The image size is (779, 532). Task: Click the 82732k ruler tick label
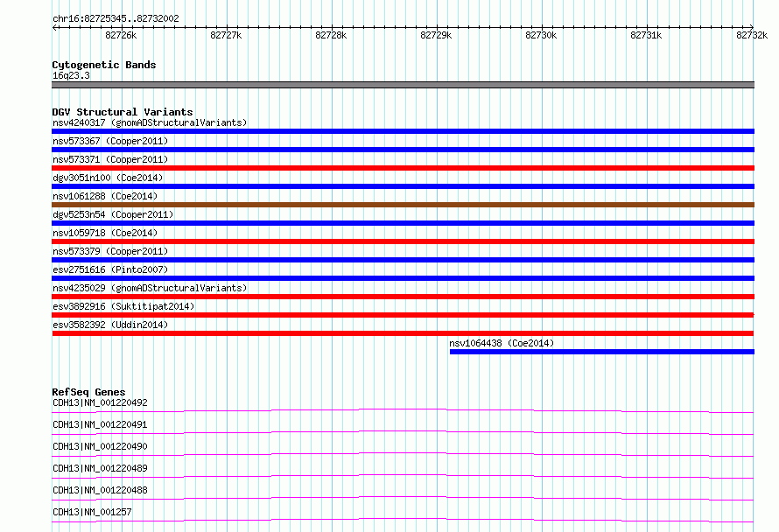[x=752, y=35]
